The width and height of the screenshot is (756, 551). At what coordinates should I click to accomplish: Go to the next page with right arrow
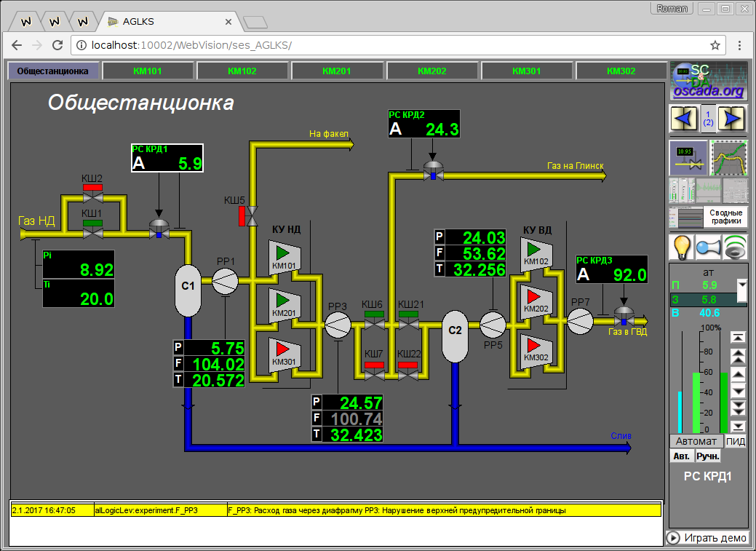pyautogui.click(x=733, y=118)
